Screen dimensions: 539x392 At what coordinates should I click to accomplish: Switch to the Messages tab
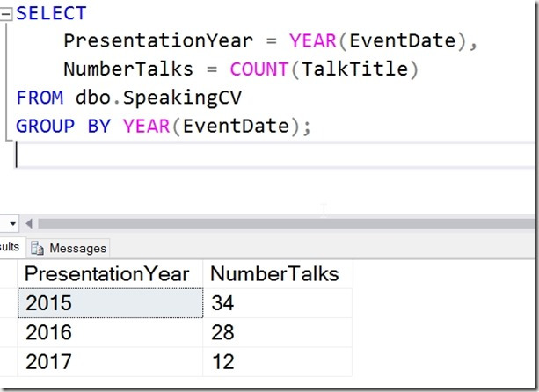coord(69,248)
